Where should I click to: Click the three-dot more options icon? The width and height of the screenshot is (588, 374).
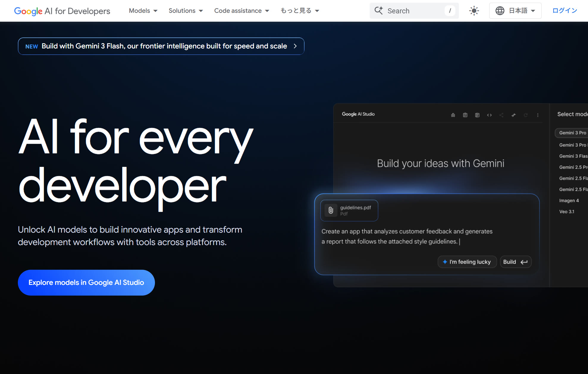tap(538, 115)
